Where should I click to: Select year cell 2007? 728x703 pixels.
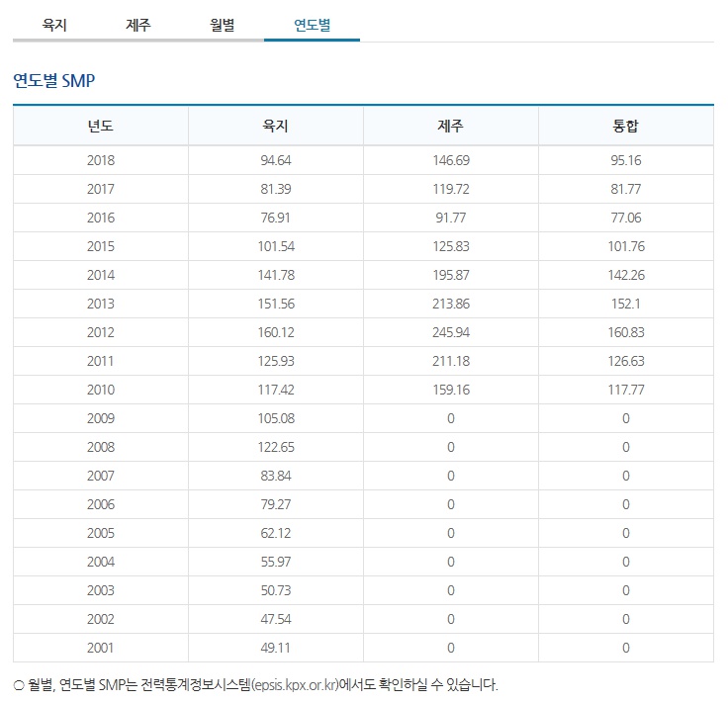[x=100, y=477]
